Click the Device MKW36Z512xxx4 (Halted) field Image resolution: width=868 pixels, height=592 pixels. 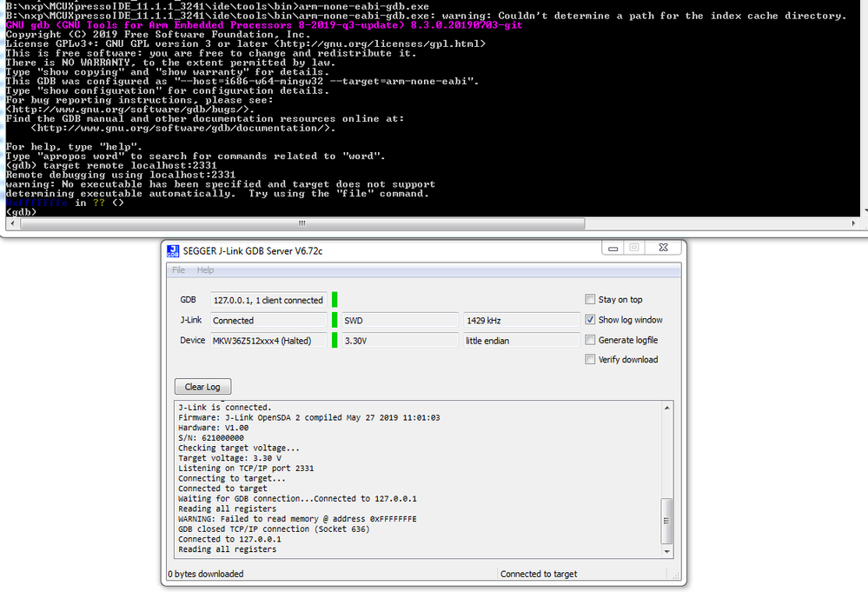click(268, 341)
